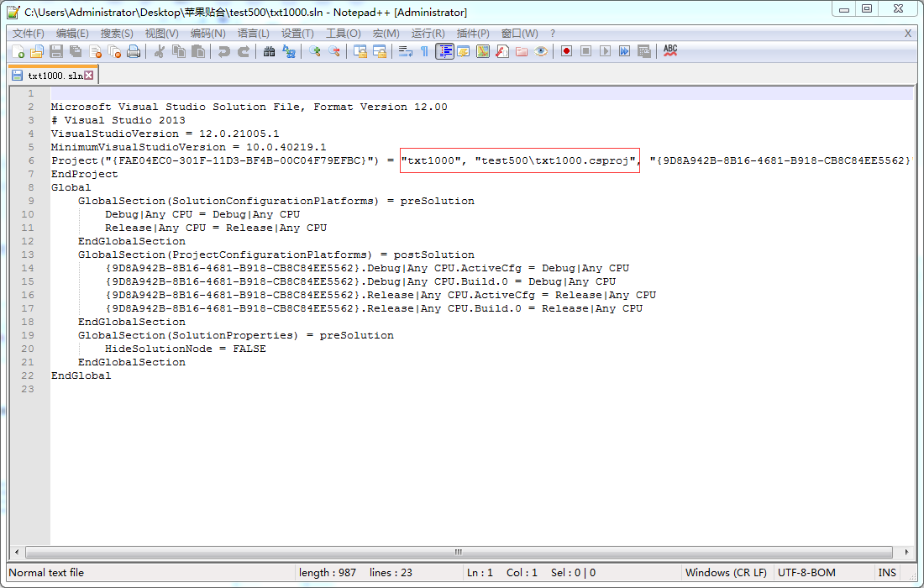Click the Save All icon
Viewport: 924px width, 588px height.
click(x=76, y=51)
